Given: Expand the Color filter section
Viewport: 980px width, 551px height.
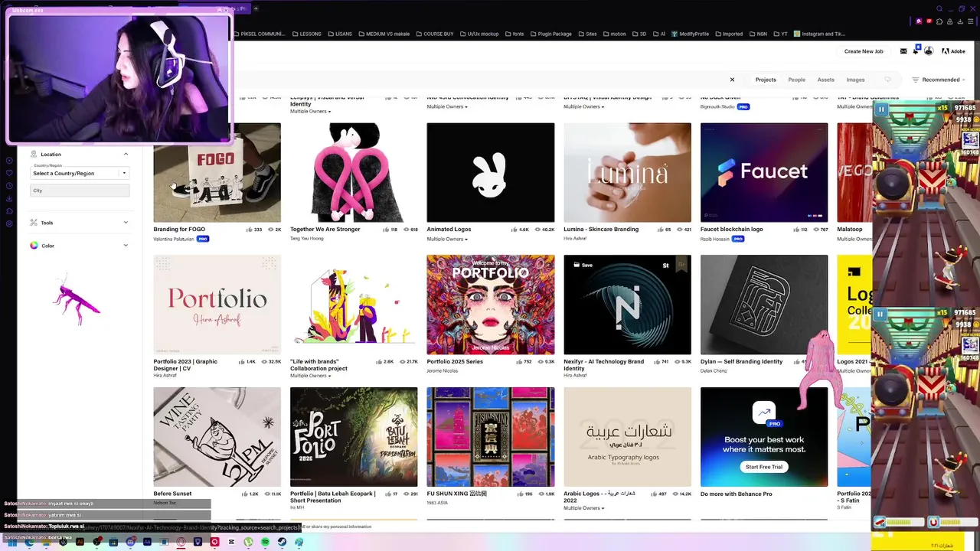Looking at the screenshot, I should 126,246.
